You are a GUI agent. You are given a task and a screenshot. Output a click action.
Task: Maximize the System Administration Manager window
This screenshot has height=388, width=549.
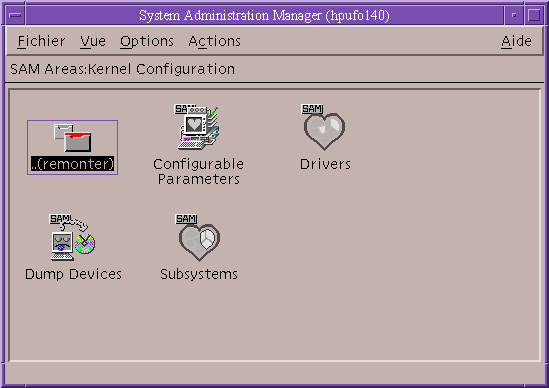(534, 15)
